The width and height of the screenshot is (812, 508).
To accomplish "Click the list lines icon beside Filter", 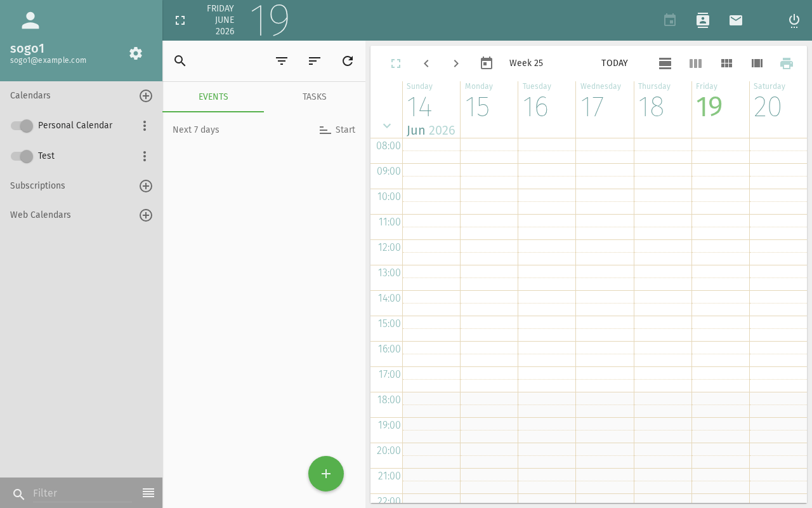I will click(148, 493).
